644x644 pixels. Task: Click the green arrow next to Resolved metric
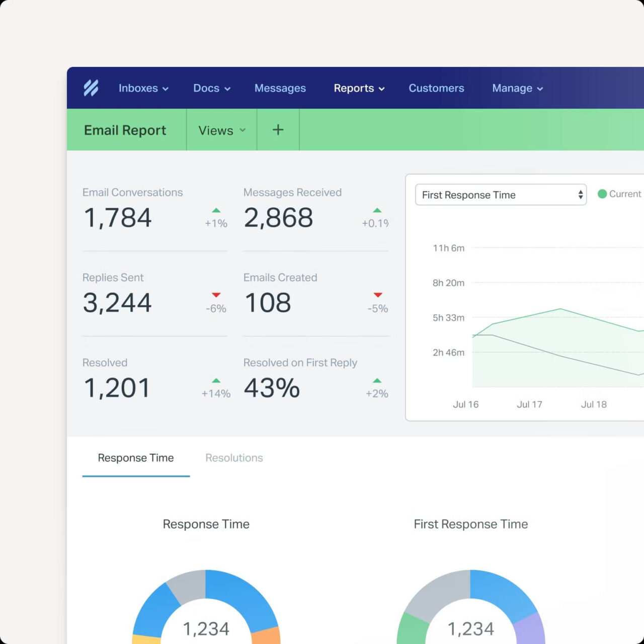[x=216, y=380]
